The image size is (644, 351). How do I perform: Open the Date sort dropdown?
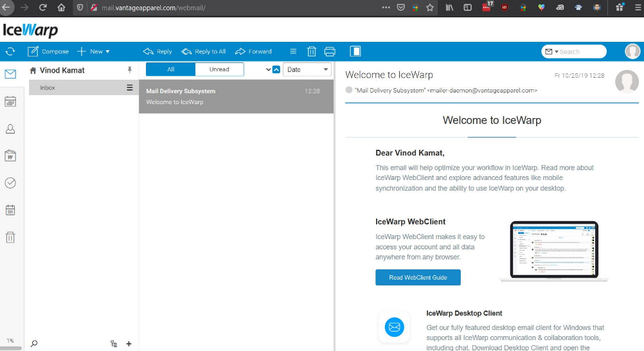[x=307, y=69]
